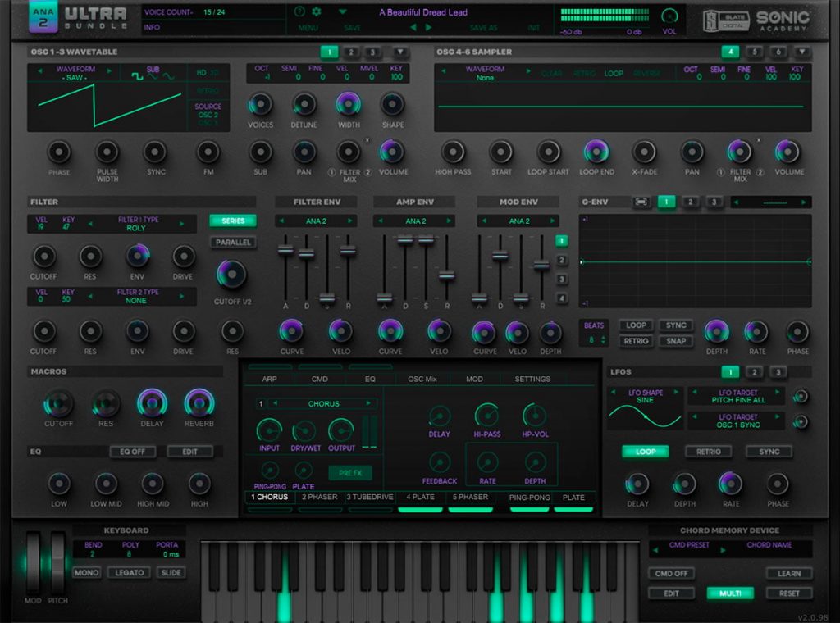Toggle G-ENV SNAP button
Viewport: 840px width, 623px height.
pyautogui.click(x=676, y=341)
